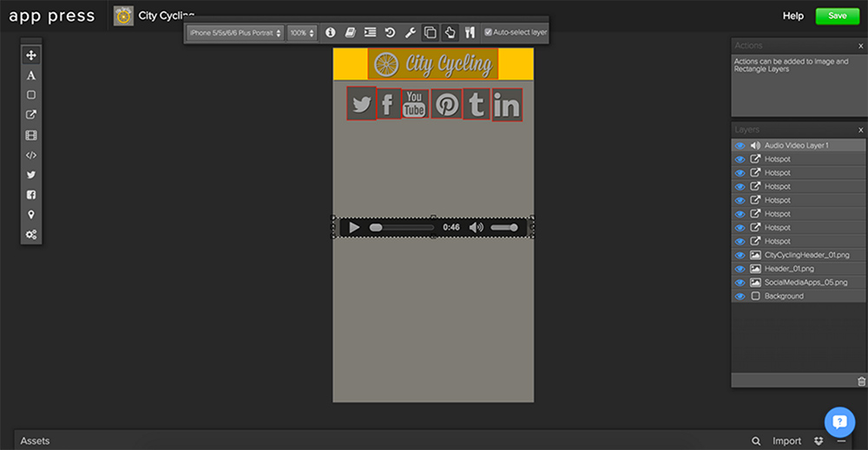This screenshot has width=868, height=450.
Task: Select the Move tool in left toolbar
Action: click(x=31, y=55)
